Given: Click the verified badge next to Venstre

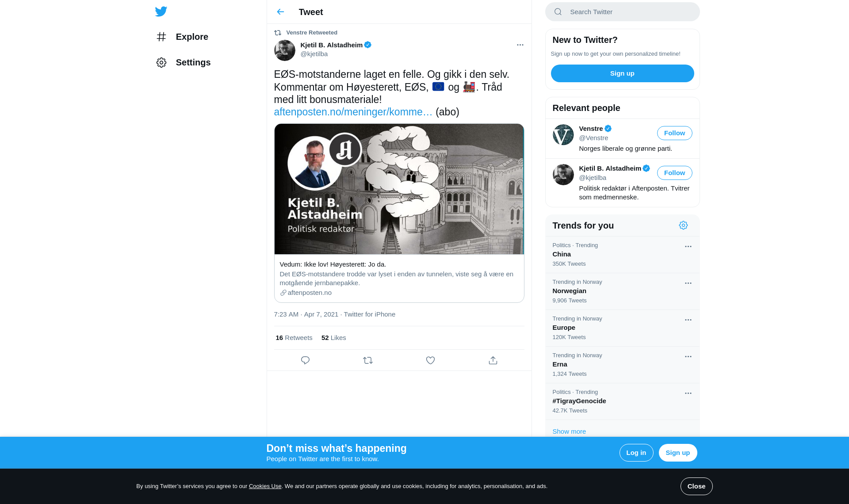Looking at the screenshot, I should tap(608, 129).
